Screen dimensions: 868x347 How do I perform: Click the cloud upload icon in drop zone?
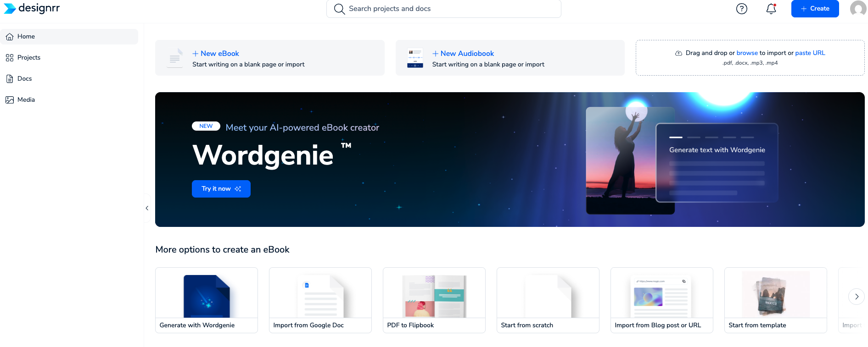[x=678, y=53]
